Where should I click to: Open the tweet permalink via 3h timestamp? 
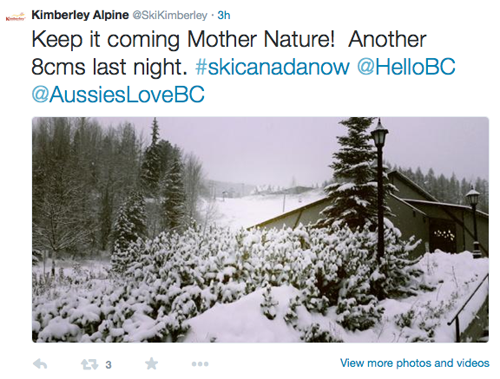pos(224,15)
